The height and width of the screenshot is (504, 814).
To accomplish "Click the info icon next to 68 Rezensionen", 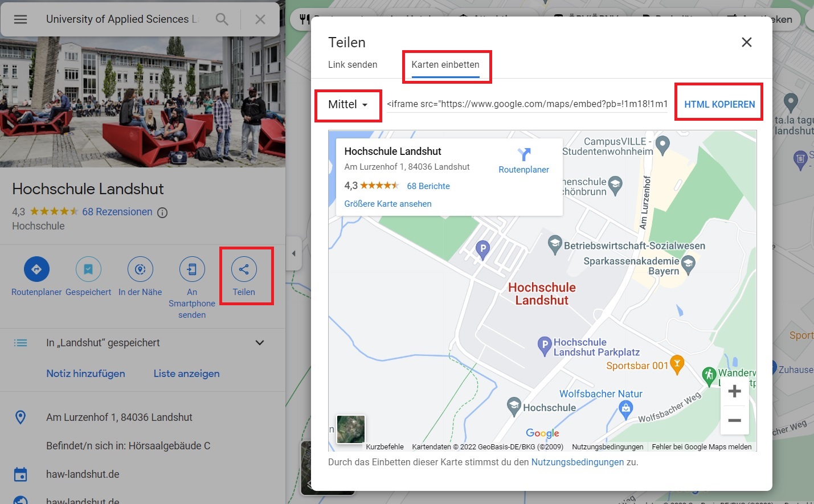I will pyautogui.click(x=162, y=212).
